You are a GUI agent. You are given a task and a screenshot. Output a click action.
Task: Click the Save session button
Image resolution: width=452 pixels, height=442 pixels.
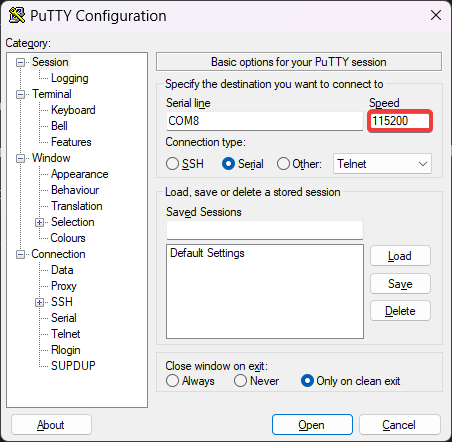pyautogui.click(x=400, y=284)
